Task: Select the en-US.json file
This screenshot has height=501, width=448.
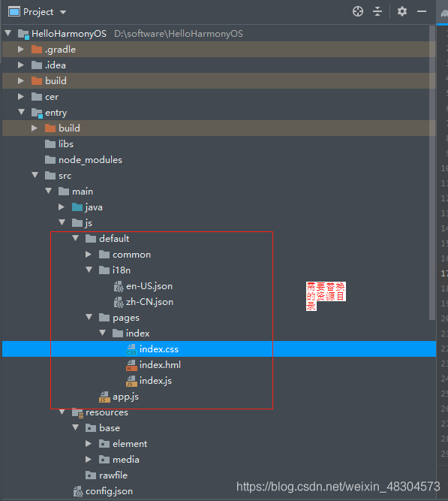Action: tap(149, 286)
